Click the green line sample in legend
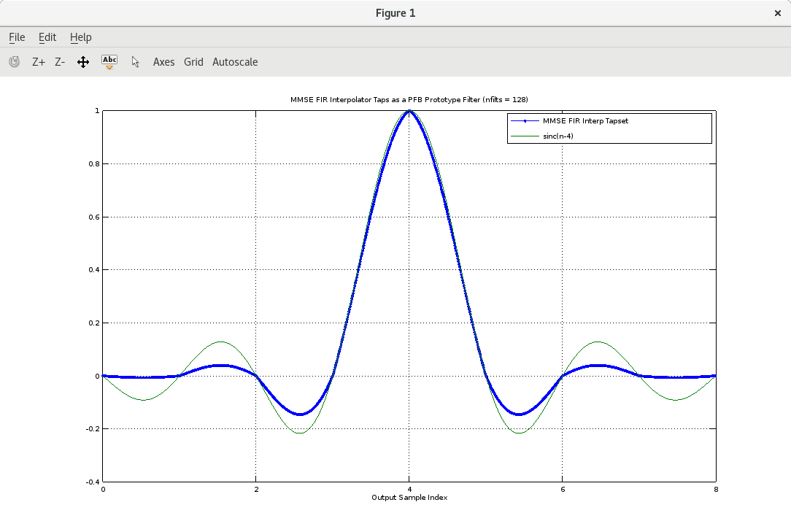 coord(525,136)
